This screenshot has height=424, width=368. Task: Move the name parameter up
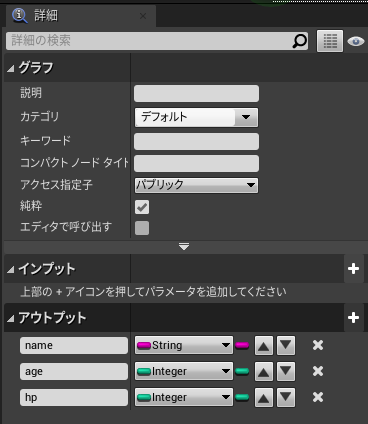click(x=264, y=345)
